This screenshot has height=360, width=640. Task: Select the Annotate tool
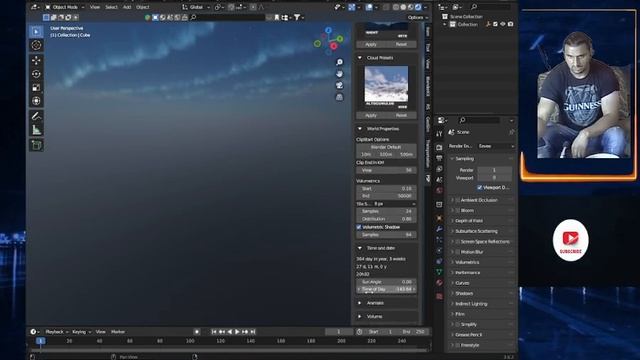36,116
